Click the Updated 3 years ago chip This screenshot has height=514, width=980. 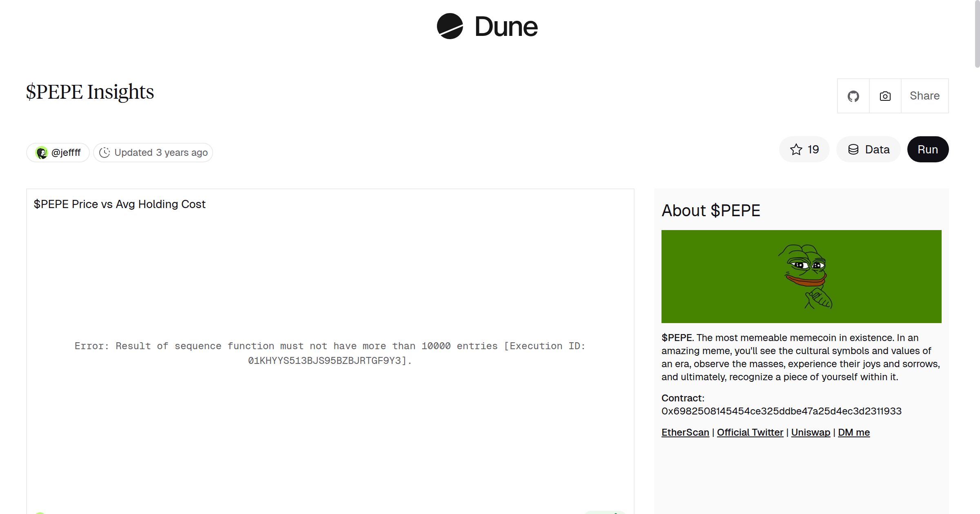coord(153,152)
